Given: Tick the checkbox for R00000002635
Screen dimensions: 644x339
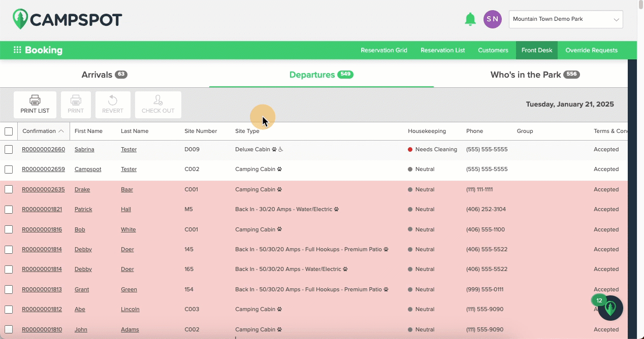Looking at the screenshot, I should (9, 189).
